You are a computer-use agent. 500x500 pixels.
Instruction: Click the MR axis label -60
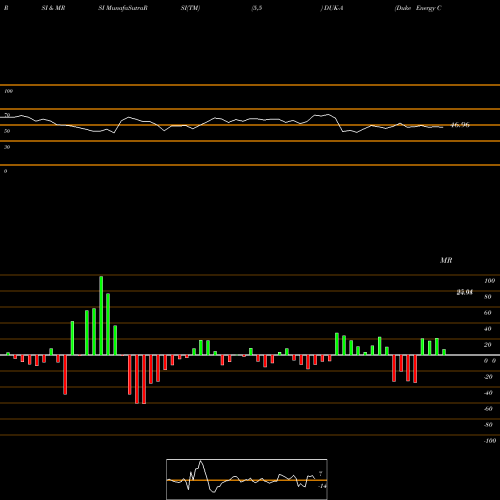click(488, 409)
